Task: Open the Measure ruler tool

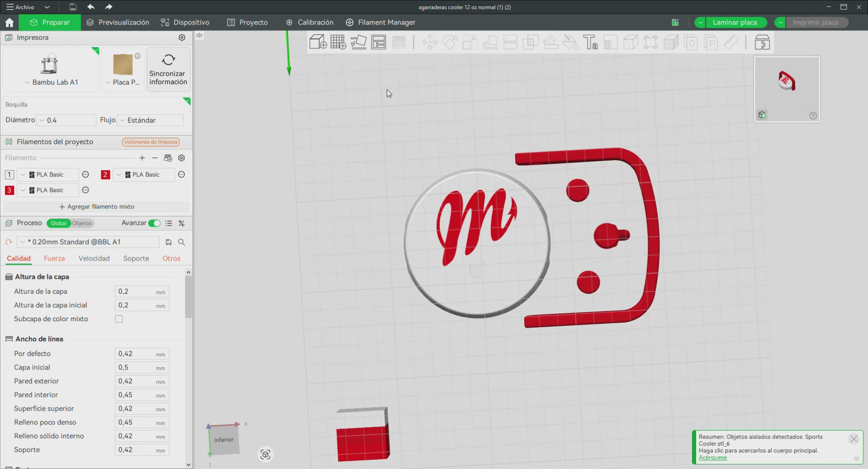Action: [731, 42]
